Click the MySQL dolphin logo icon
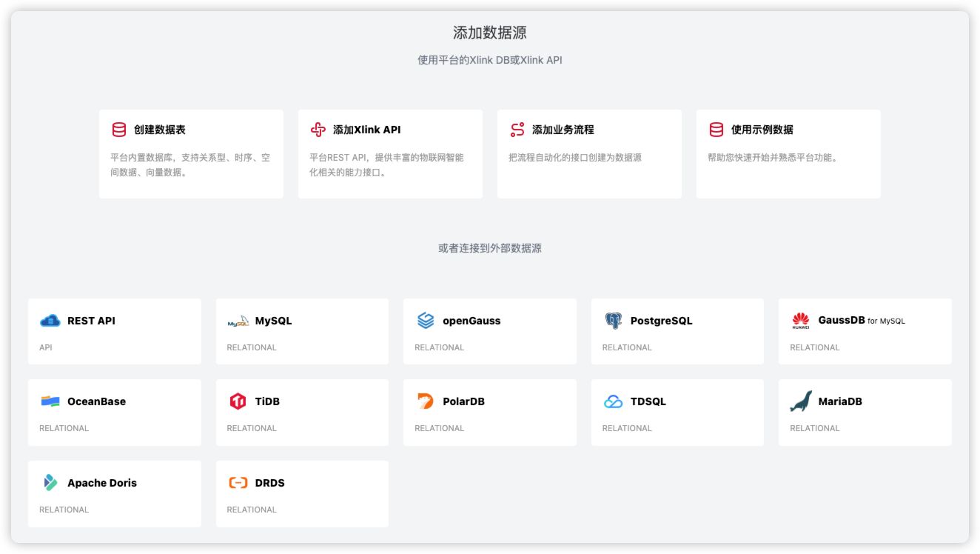Screen dimensions: 980x554 coord(238,321)
